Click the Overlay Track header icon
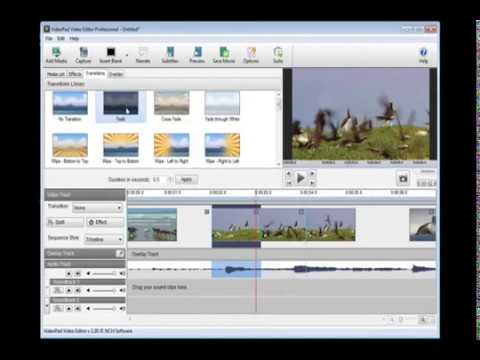This screenshot has height=360, width=480. (119, 253)
